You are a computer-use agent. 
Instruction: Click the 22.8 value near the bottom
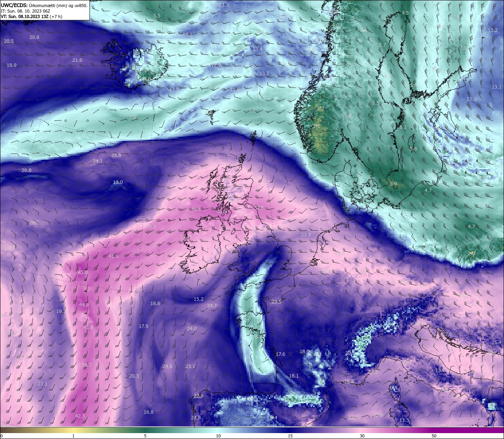(x=196, y=418)
